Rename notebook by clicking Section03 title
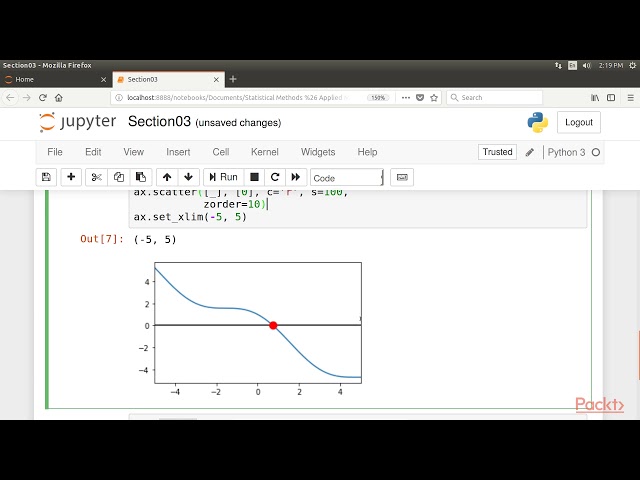 point(159,121)
